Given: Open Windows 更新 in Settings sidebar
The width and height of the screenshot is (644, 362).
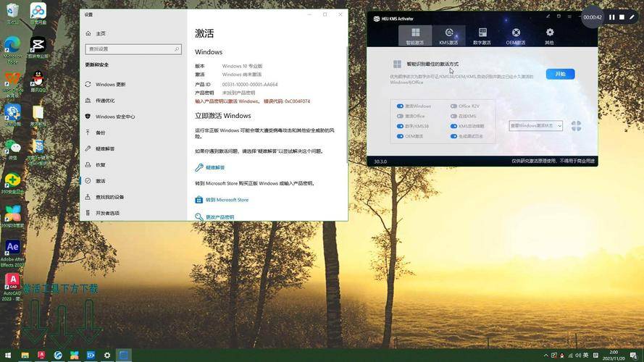Looking at the screenshot, I should point(133,84).
